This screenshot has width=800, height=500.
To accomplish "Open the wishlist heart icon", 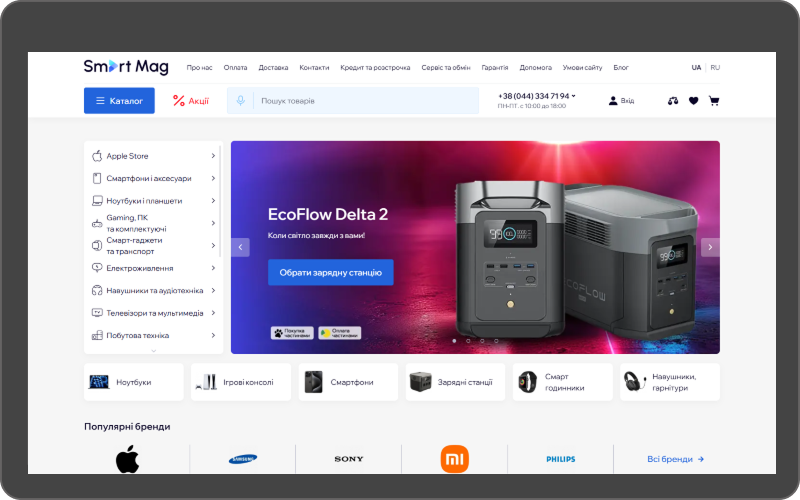I will (x=693, y=101).
